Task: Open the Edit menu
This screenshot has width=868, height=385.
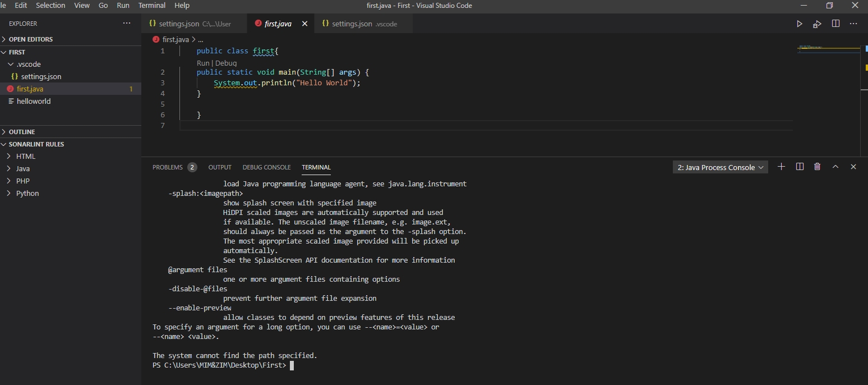Action: coord(21,5)
